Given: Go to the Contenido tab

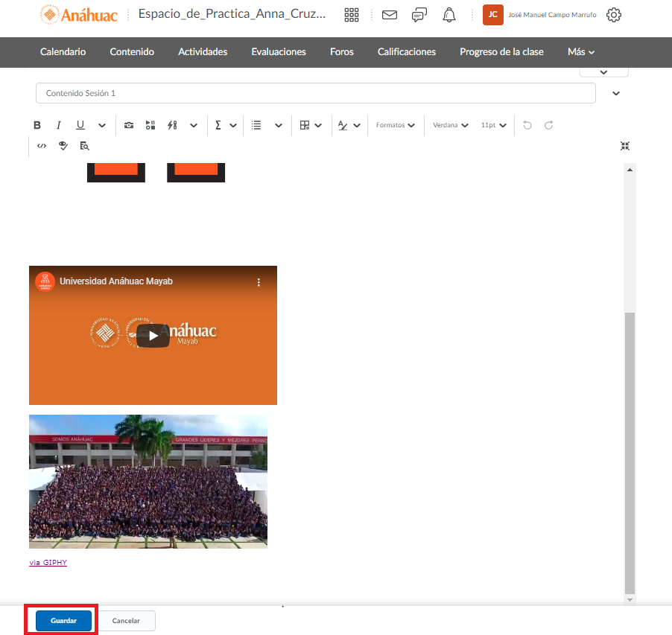Looking at the screenshot, I should point(132,52).
